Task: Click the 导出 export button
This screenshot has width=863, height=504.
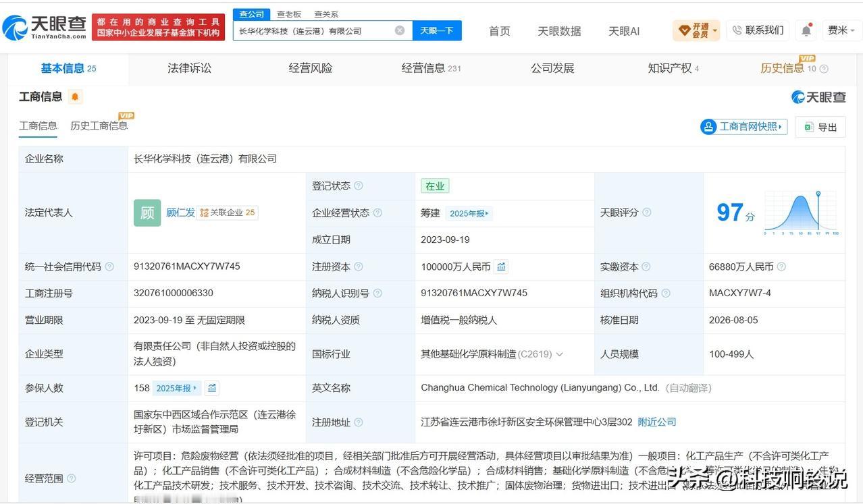Action: [x=820, y=127]
